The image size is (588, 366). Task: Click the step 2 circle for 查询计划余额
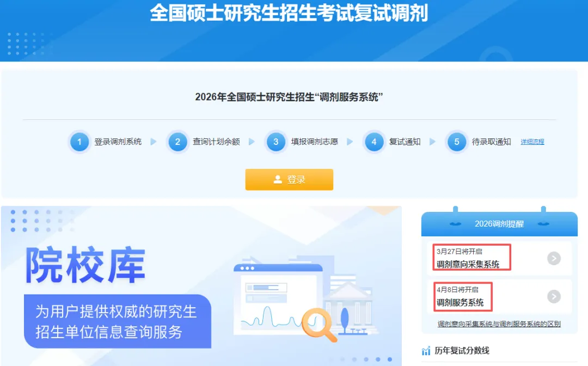(x=177, y=142)
